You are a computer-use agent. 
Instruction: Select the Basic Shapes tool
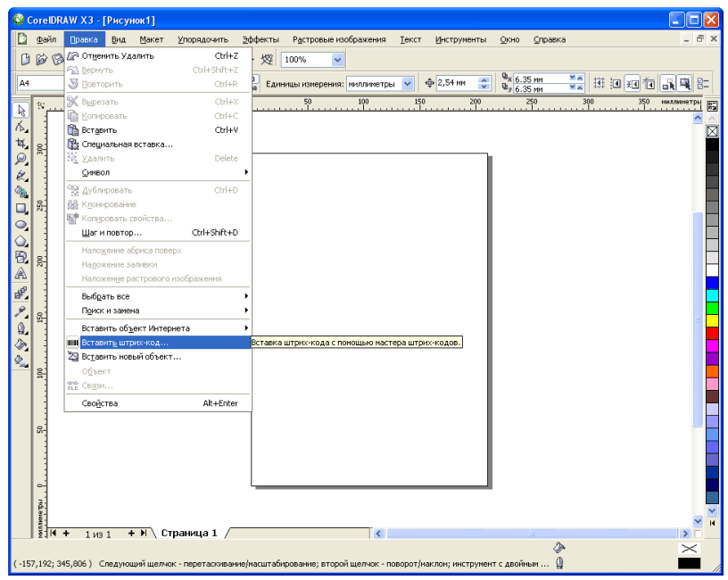[x=21, y=257]
